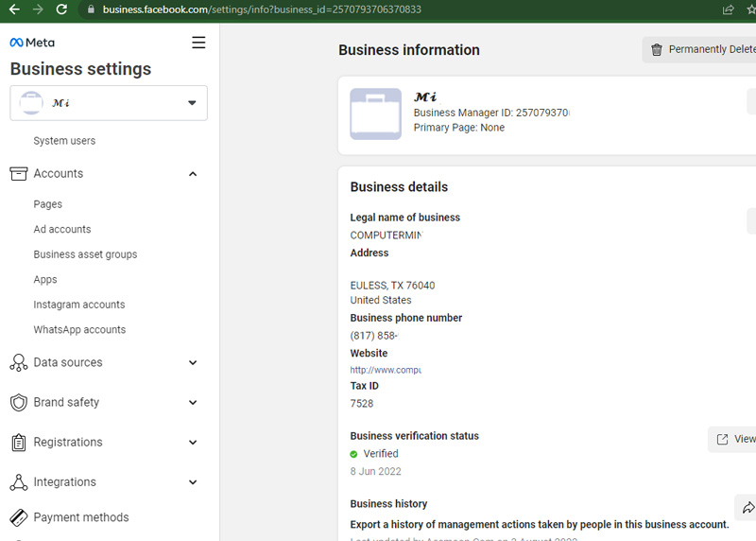Viewport: 756px width, 541px height.
Task: Click the Registrations label
Action: click(68, 442)
